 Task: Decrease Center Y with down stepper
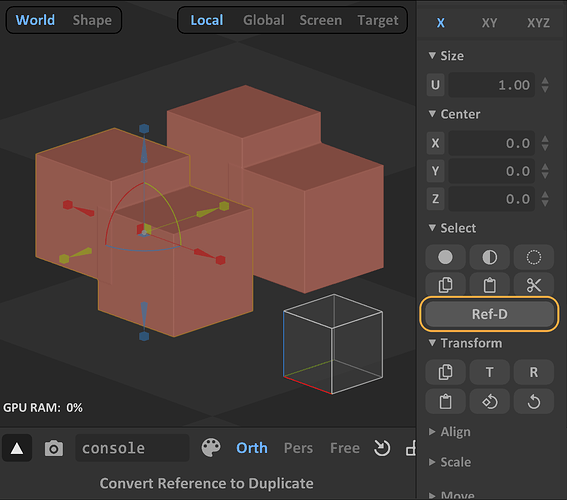click(x=545, y=176)
